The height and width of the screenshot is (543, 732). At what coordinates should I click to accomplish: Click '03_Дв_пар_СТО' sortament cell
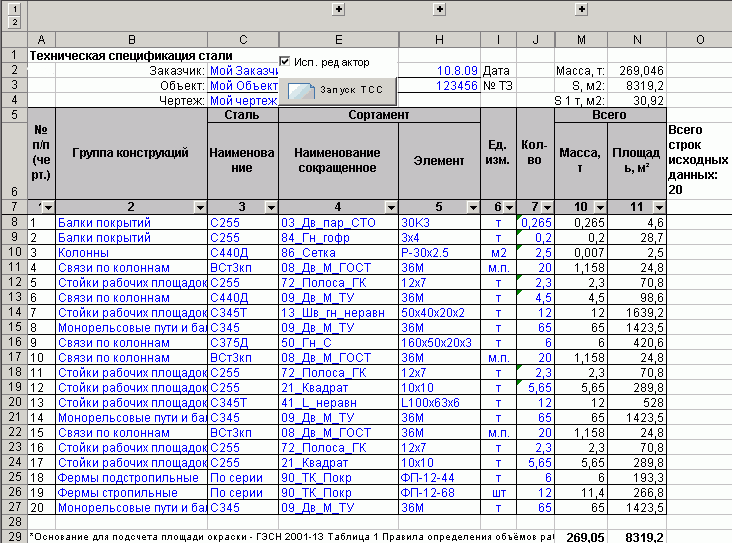click(338, 223)
